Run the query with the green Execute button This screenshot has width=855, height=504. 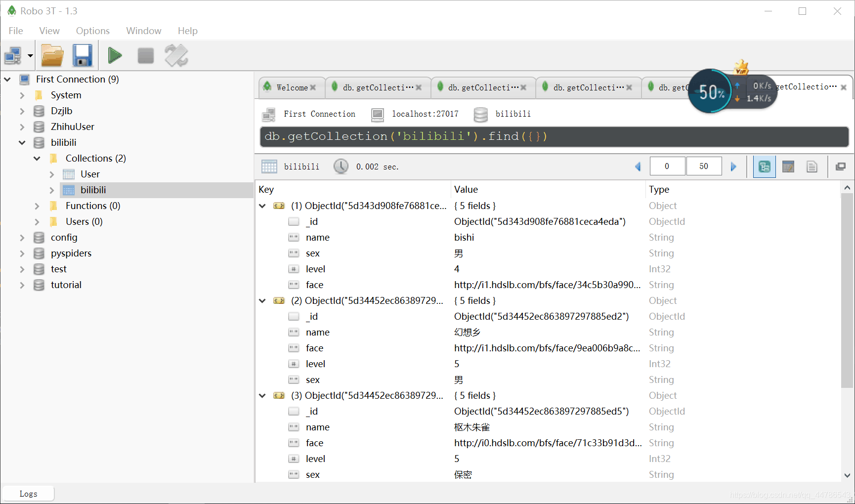click(x=115, y=55)
